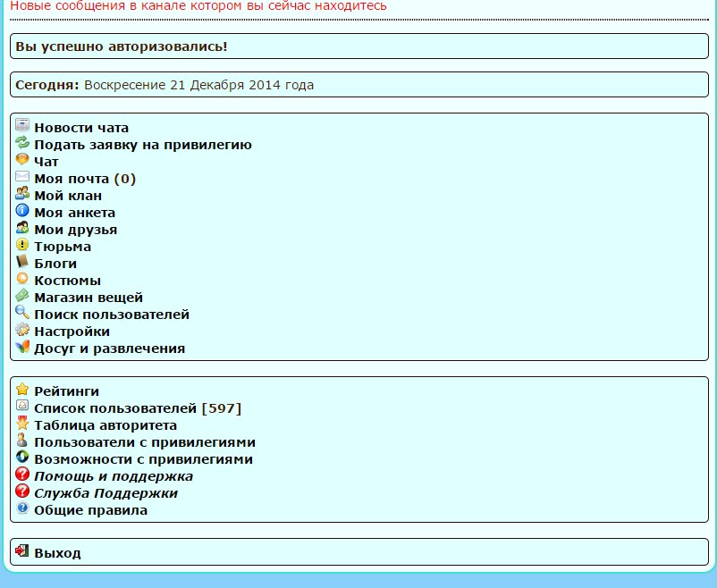
Task: Click the red question icon for Служба Поддержки
Action: point(22,492)
